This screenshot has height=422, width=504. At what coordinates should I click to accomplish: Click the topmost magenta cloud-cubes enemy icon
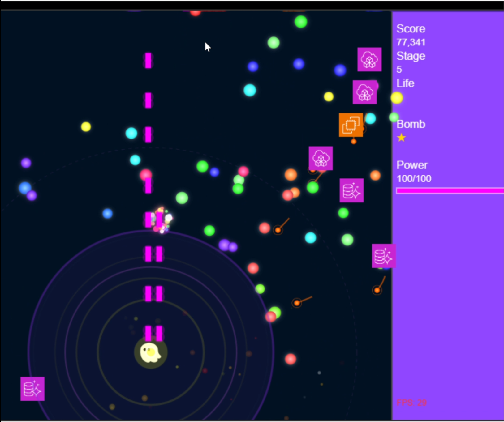pyautogui.click(x=369, y=59)
